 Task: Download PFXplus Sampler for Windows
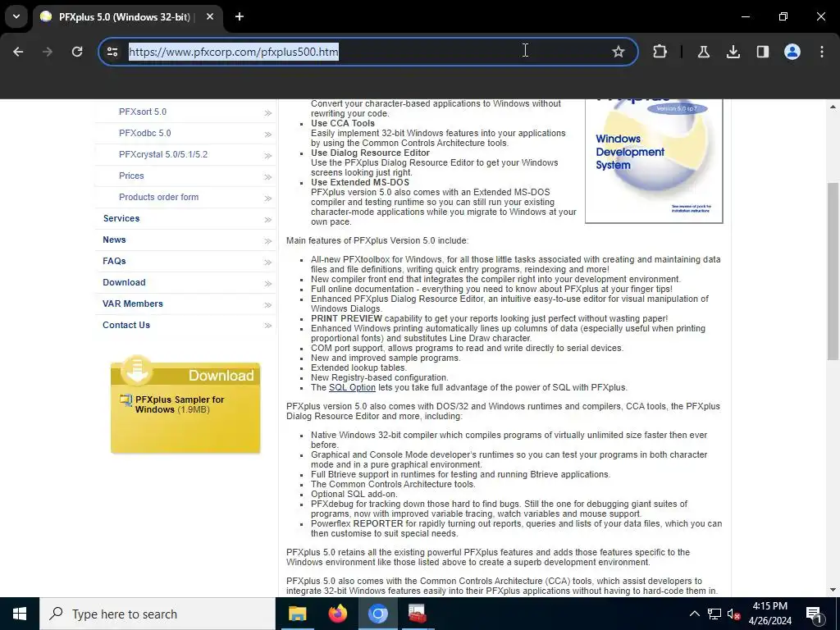[x=180, y=404]
